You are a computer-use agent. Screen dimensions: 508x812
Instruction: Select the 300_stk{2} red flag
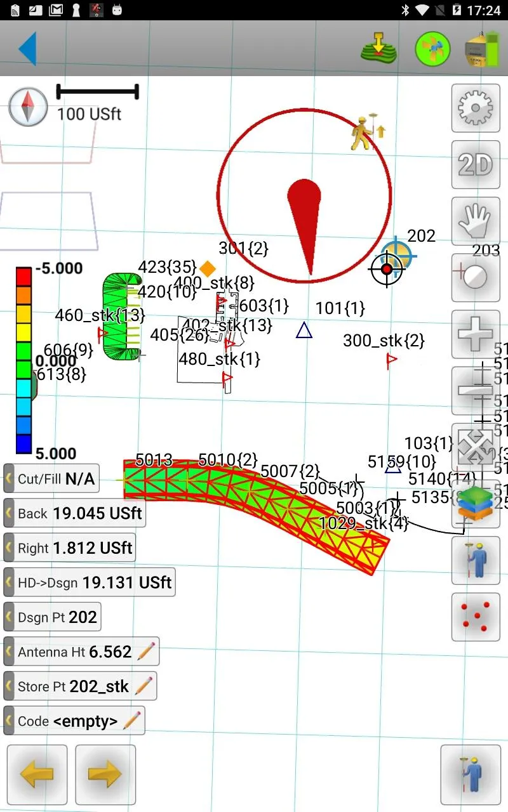coord(392,361)
